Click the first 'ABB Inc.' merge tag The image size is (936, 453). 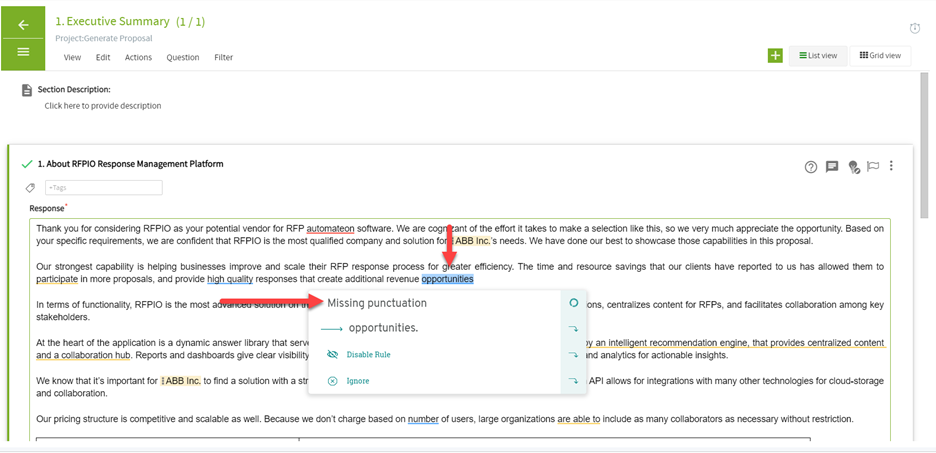click(x=472, y=241)
